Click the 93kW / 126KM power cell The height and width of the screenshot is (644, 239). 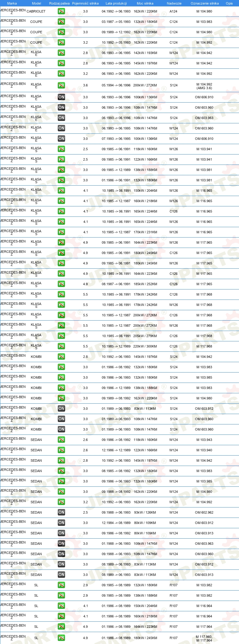(x=145, y=512)
